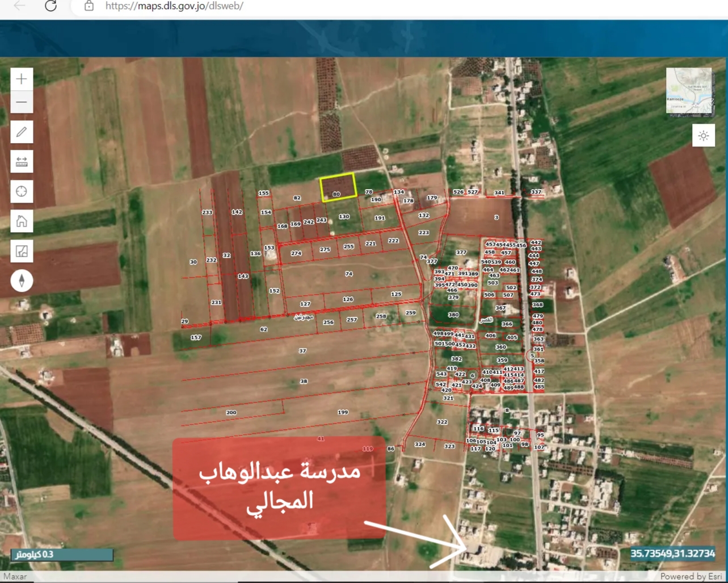The height and width of the screenshot is (583, 728).
Task: Open the overview basemap thumbnail
Action: point(689,91)
